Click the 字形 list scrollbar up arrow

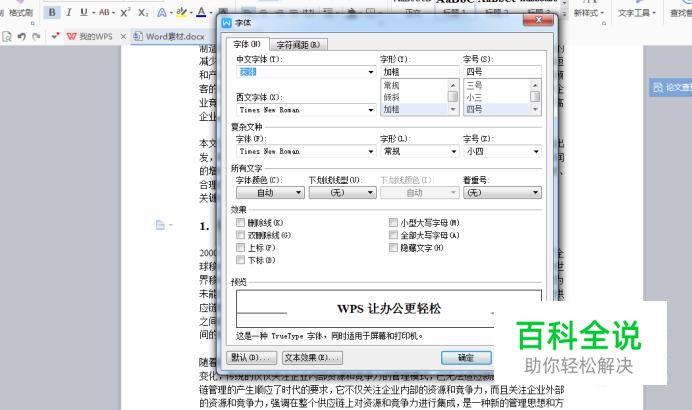tap(453, 85)
